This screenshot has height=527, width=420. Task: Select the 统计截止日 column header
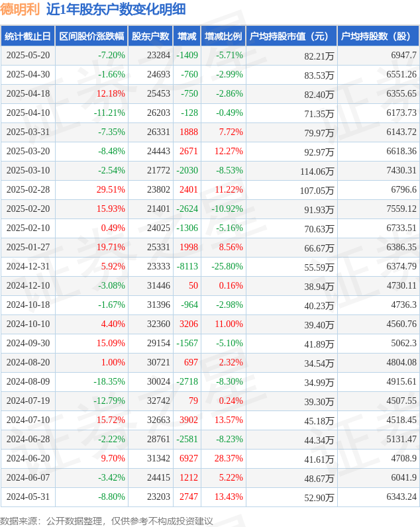[28, 36]
